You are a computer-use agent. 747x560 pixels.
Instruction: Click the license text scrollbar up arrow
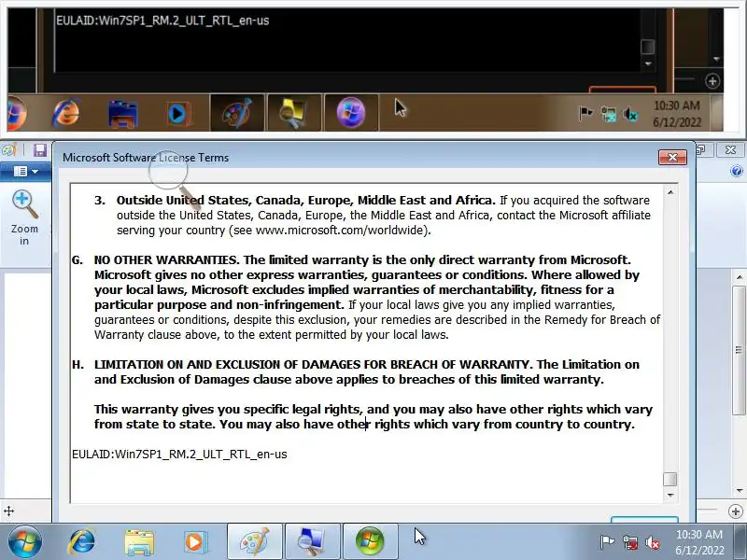tap(670, 192)
